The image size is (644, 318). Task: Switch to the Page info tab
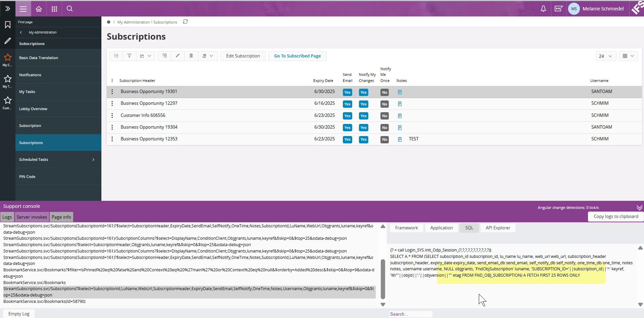(61, 217)
